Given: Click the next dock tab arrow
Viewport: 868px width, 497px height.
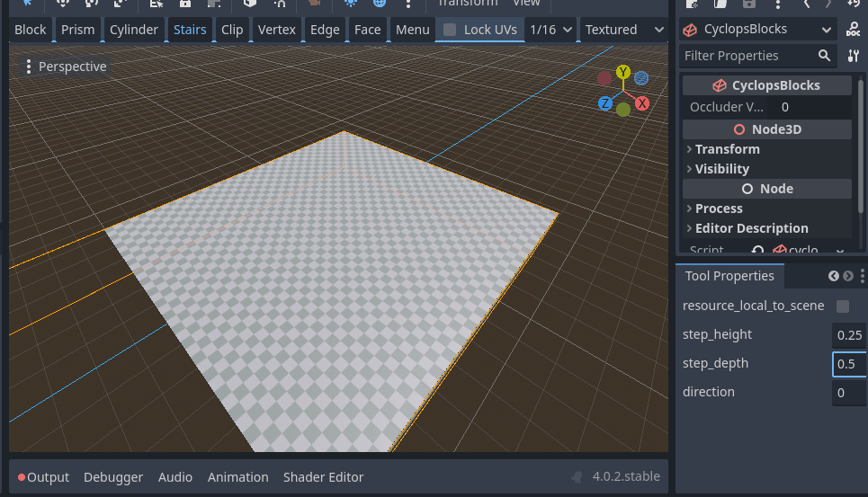Looking at the screenshot, I should tap(848, 276).
